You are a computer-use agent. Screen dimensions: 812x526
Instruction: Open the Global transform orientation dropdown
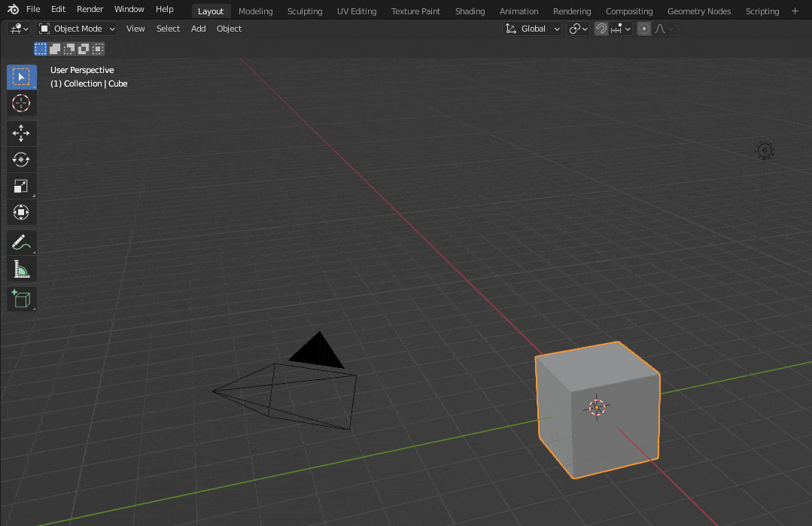tap(532, 29)
